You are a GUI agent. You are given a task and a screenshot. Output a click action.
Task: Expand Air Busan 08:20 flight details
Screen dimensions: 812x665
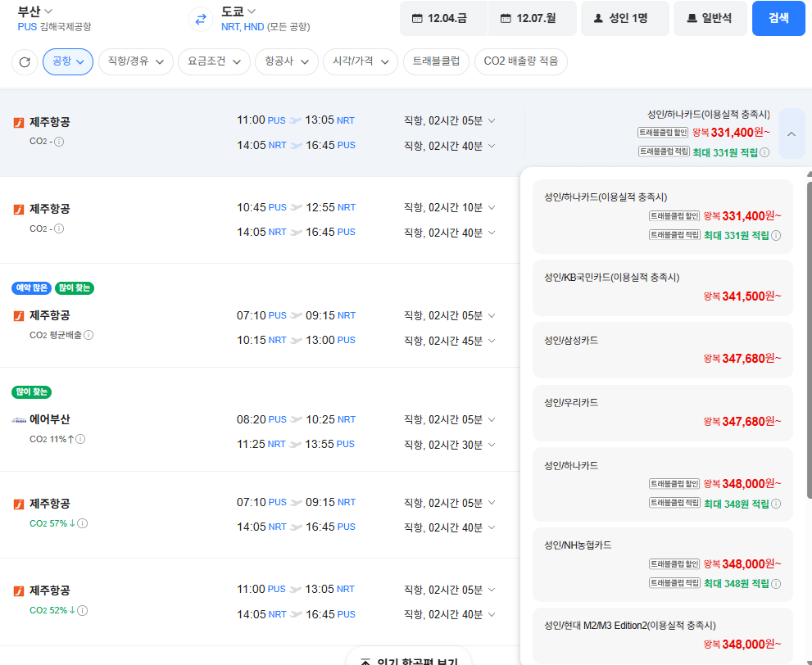click(x=492, y=419)
